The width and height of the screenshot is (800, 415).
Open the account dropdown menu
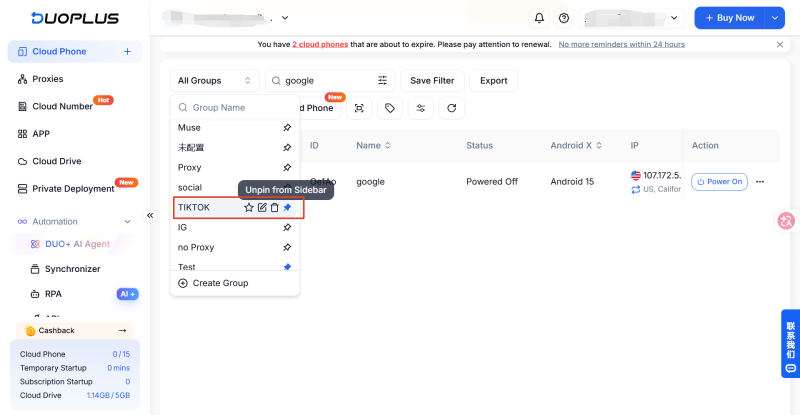632,18
